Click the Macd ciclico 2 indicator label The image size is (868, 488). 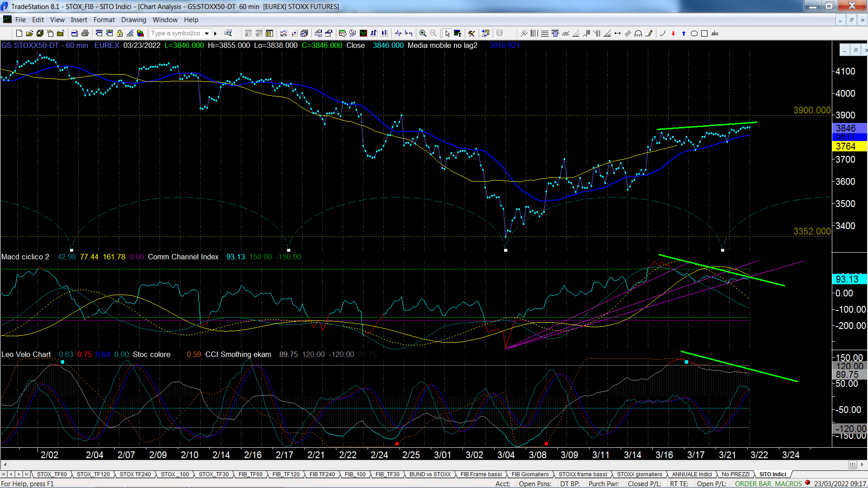(x=25, y=257)
